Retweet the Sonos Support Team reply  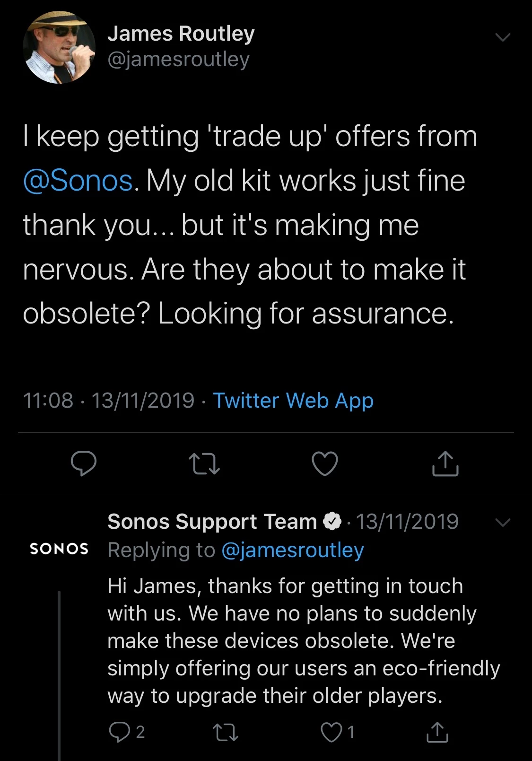point(226,733)
